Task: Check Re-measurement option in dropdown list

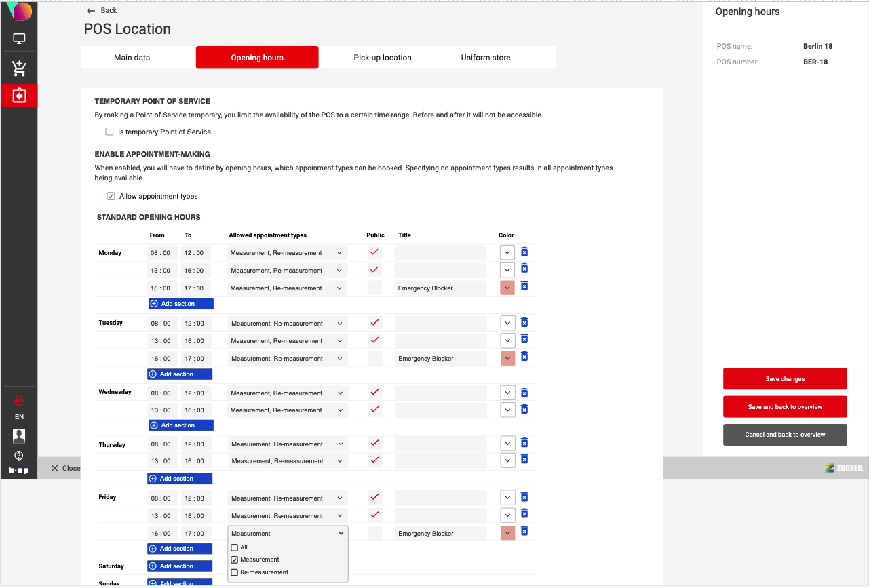Action: 235,572
